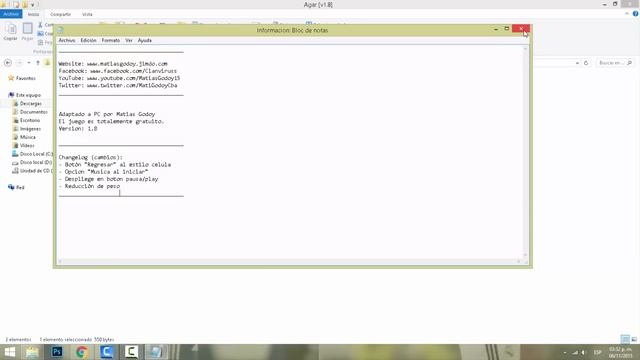Open the Música folder in navigation pane
Image resolution: width=640 pixels, height=360 pixels.
(x=28, y=137)
